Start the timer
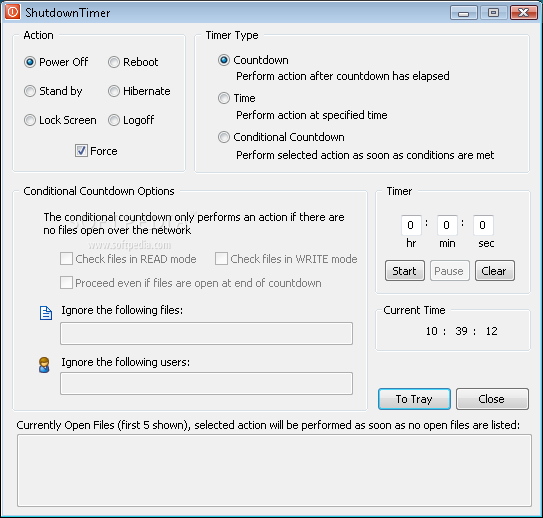543x518 pixels. [x=404, y=271]
